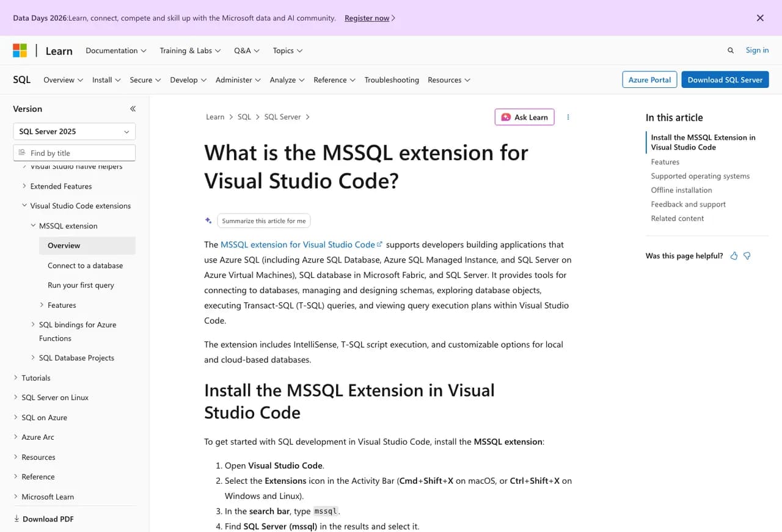Viewport: 782px width, 532px height.
Task: Open the search magnifier icon
Action: 731,51
